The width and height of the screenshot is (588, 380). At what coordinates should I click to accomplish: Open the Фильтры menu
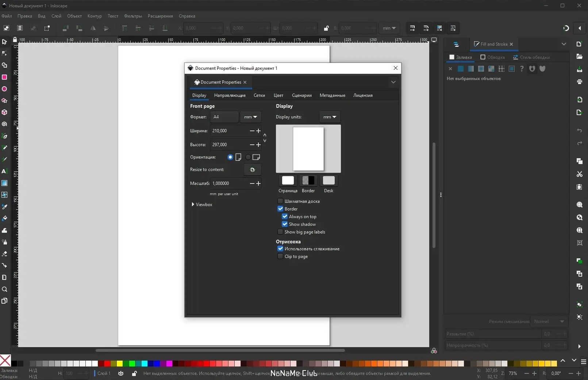[133, 16]
